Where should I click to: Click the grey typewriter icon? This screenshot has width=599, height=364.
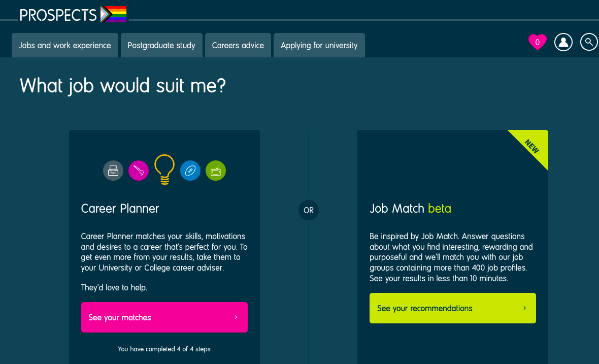[x=113, y=171]
